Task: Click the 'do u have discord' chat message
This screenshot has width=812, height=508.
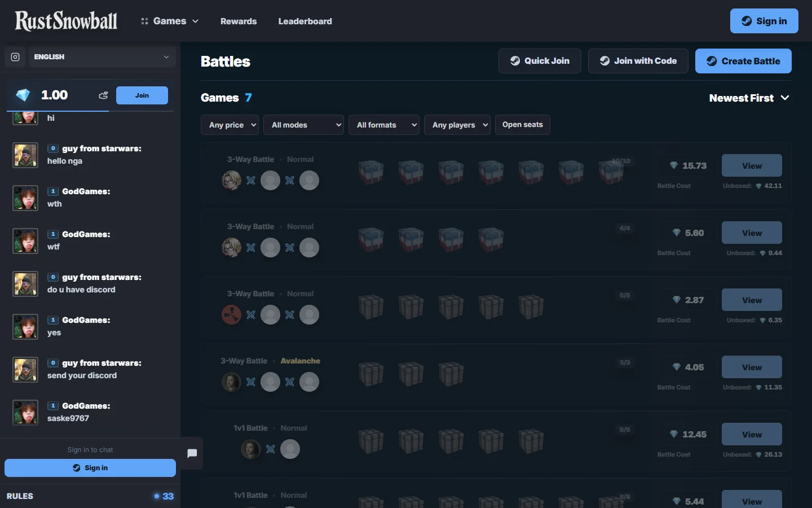Action: click(x=81, y=290)
